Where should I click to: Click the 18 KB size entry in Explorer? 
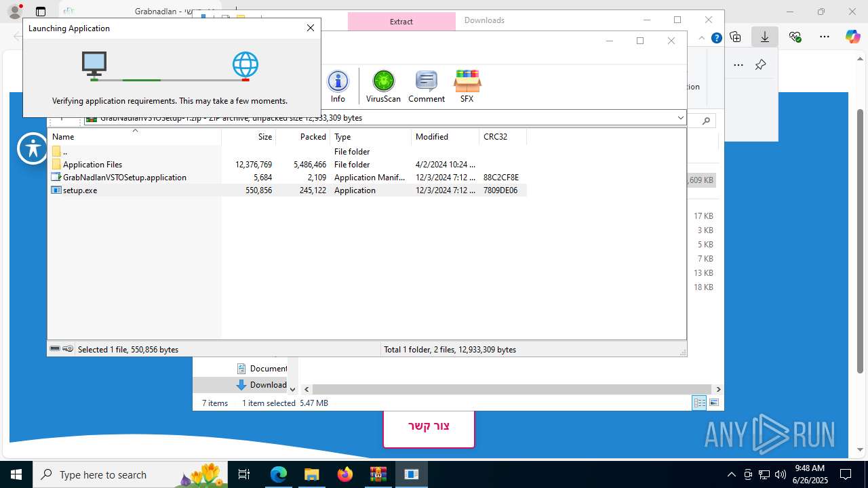click(x=703, y=287)
